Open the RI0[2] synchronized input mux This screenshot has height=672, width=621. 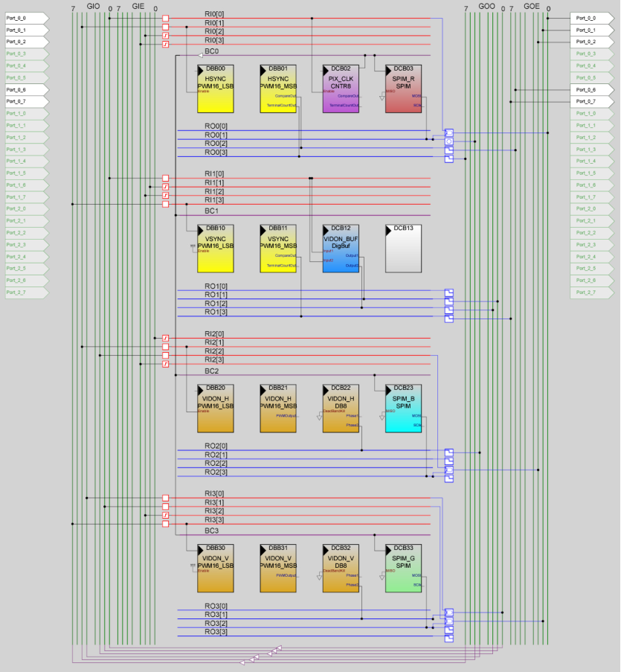tap(166, 36)
